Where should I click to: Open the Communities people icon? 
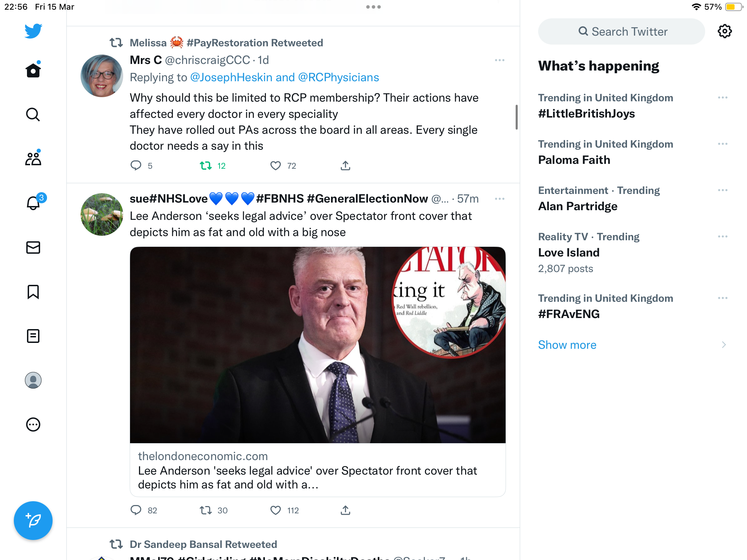(x=33, y=158)
